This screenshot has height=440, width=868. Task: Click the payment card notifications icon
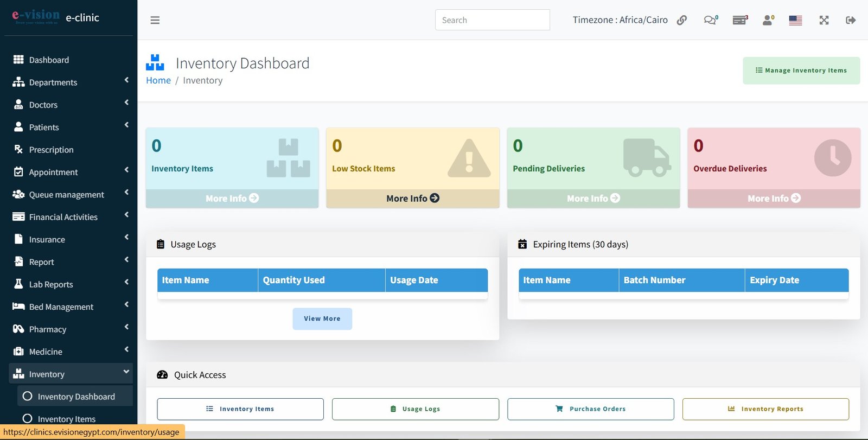click(x=739, y=20)
